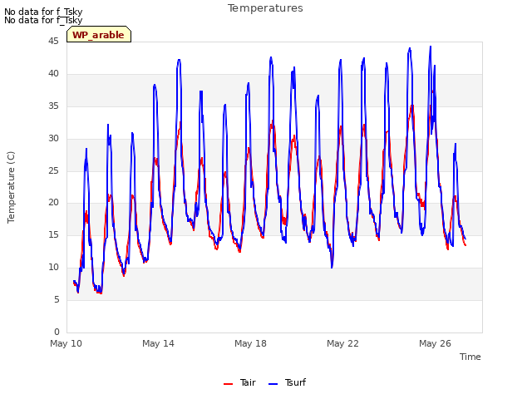Viewport: 532px width, 399px height.
Task: Click the 45 y-axis tick label
Action: point(53,42)
